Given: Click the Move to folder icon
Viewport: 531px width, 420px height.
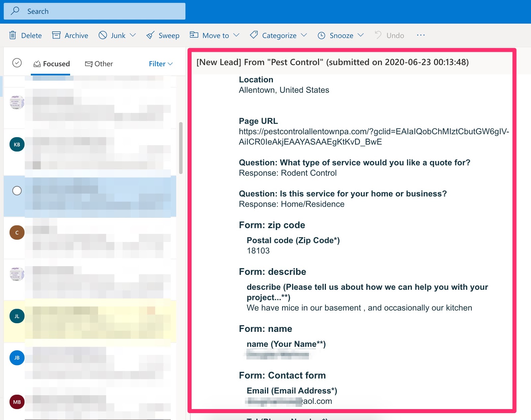Looking at the screenshot, I should click(x=194, y=35).
